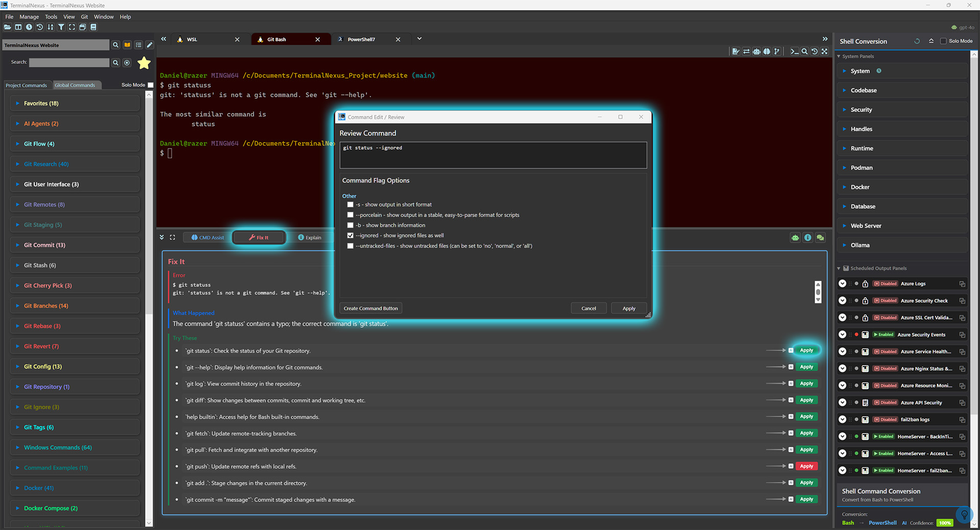Open the folder icon in top toolbar
Viewport: 980px width, 530px height.
tap(7, 27)
